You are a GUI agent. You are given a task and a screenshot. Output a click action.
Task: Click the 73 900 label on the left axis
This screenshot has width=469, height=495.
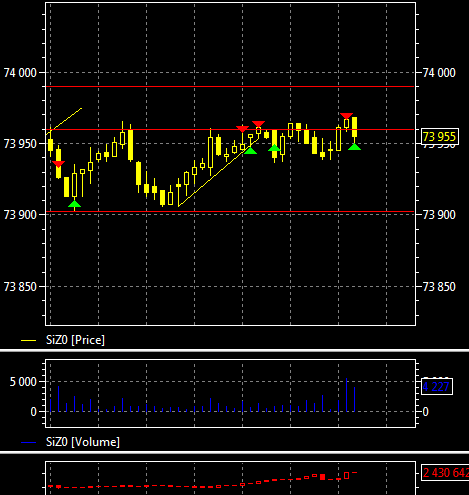[20, 215]
